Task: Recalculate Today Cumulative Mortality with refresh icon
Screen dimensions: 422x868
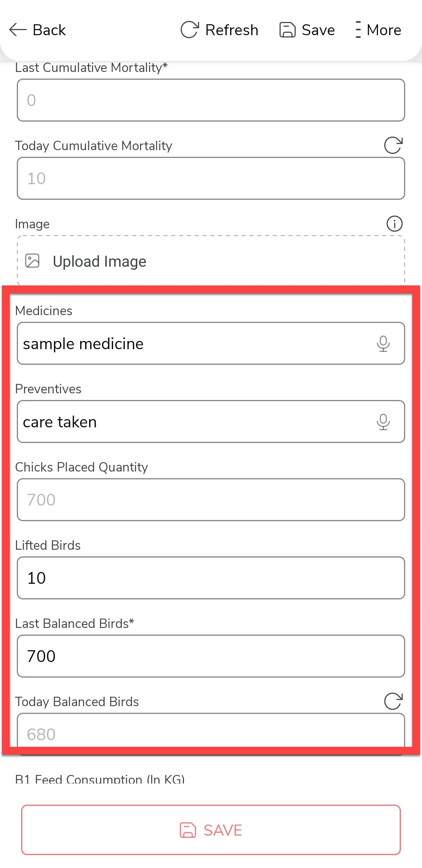Action: click(393, 145)
